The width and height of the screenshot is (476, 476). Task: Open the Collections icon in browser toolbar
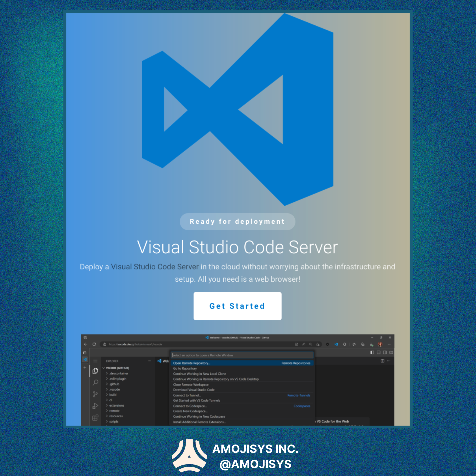363,344
